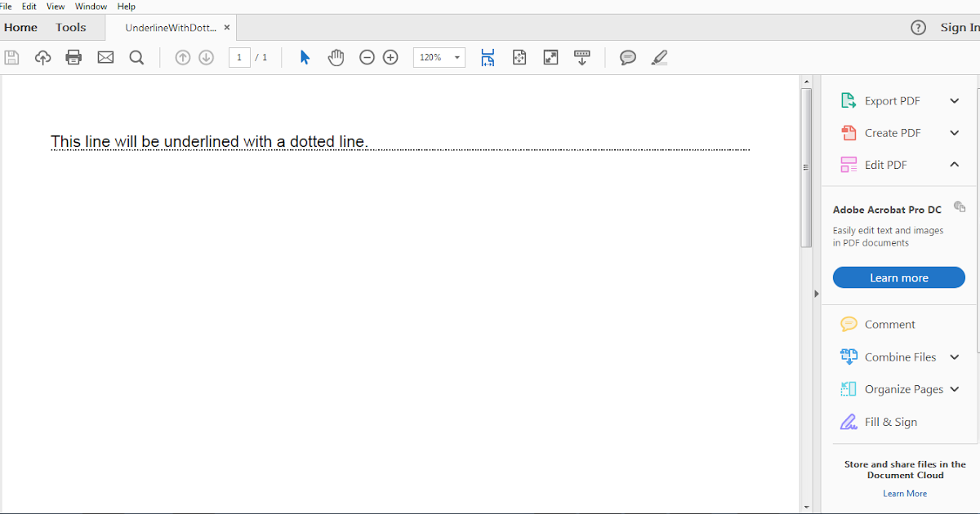Print the document with the printer icon
Image resolution: width=980 pixels, height=514 pixels.
coord(73,57)
